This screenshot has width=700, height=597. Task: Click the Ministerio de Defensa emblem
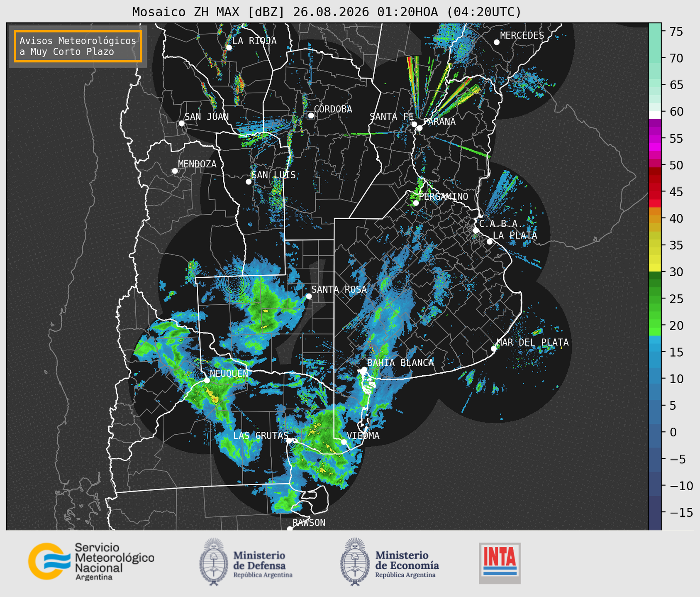pos(214,562)
